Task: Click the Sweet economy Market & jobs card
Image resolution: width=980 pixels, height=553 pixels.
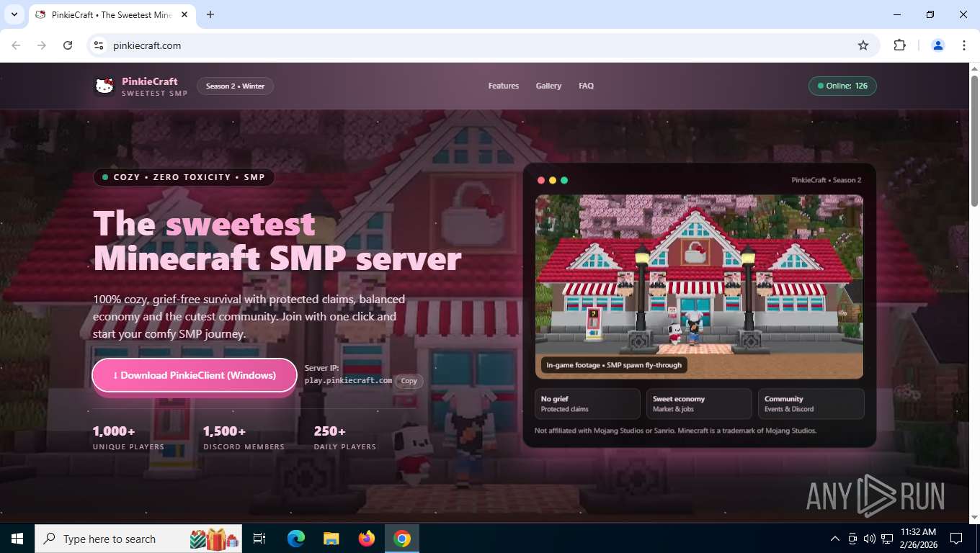Action: click(699, 404)
